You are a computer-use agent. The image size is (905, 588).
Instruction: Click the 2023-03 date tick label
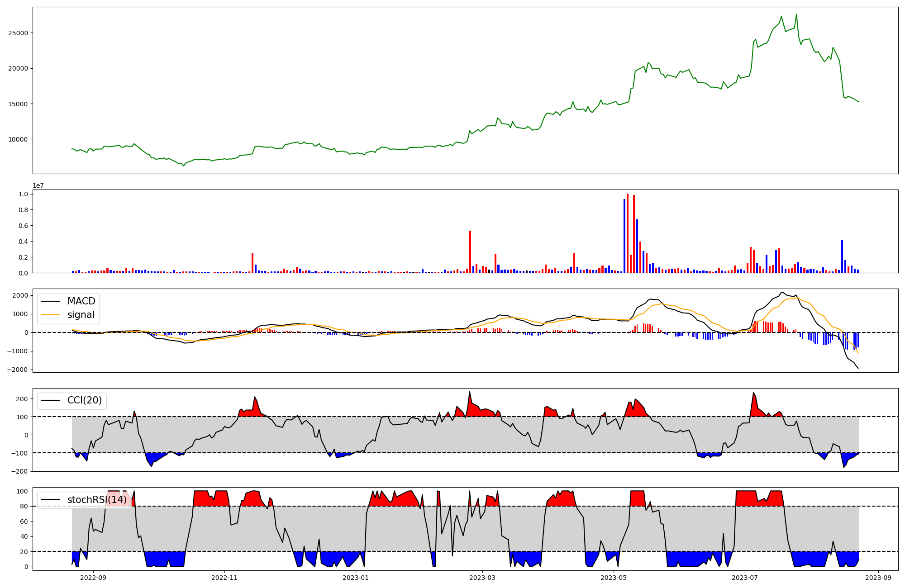[x=482, y=578]
